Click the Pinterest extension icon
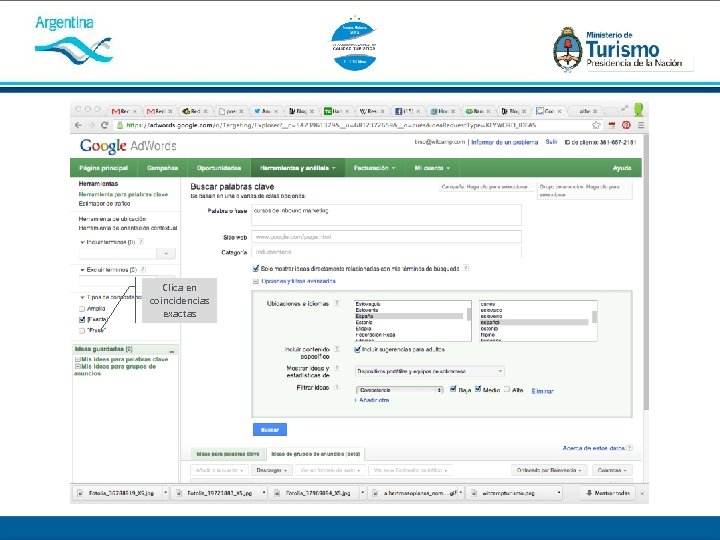 tap(626, 125)
